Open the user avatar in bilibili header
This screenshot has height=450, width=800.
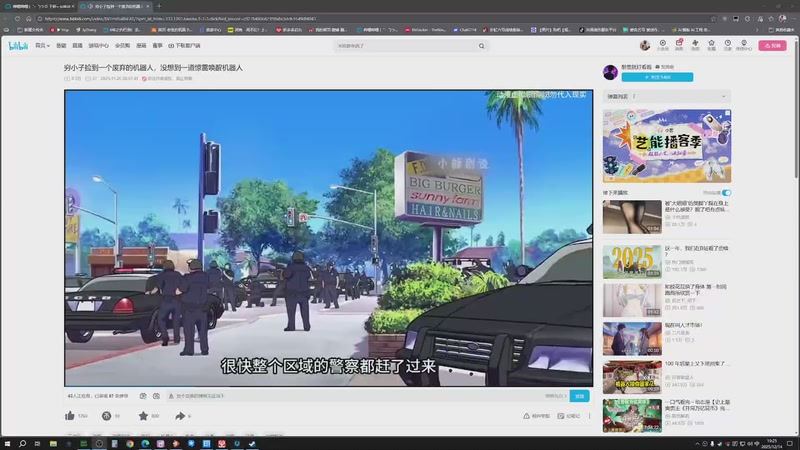click(645, 45)
